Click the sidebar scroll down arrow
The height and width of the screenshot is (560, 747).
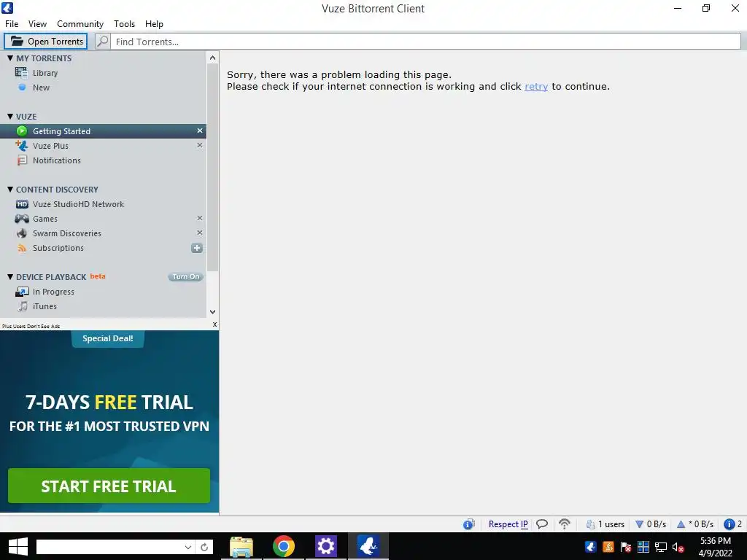212,312
